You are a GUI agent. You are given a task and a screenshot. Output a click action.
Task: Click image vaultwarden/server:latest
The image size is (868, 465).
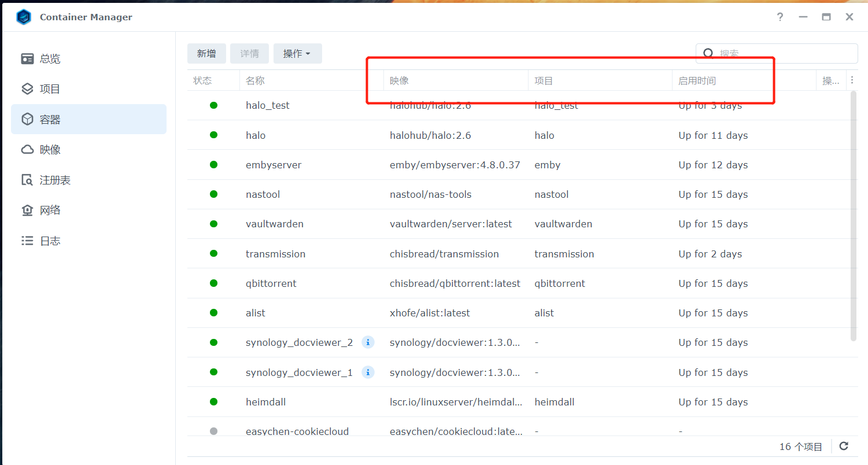pyautogui.click(x=451, y=224)
